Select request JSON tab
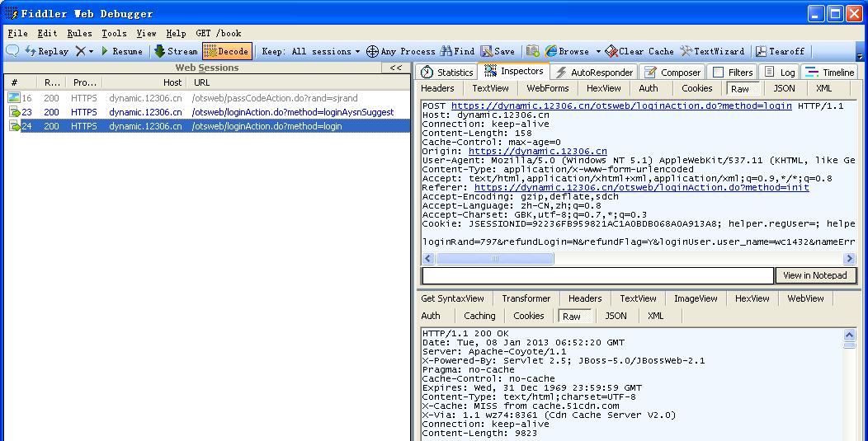The image size is (868, 441). pos(784,88)
